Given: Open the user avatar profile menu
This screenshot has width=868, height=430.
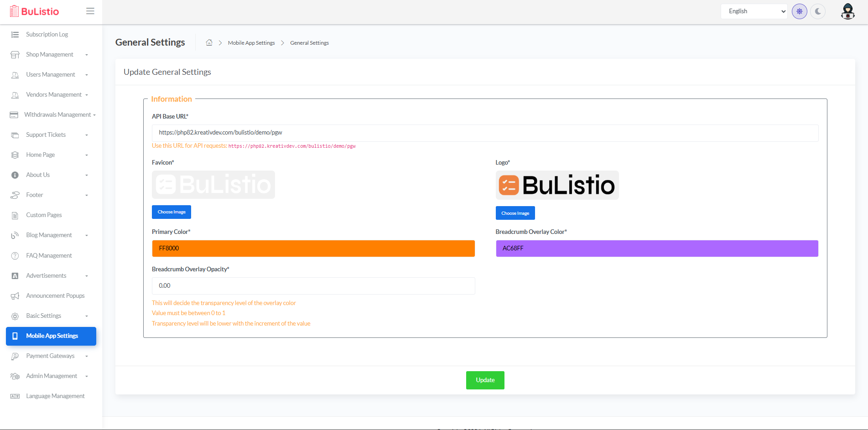Looking at the screenshot, I should coord(848,11).
